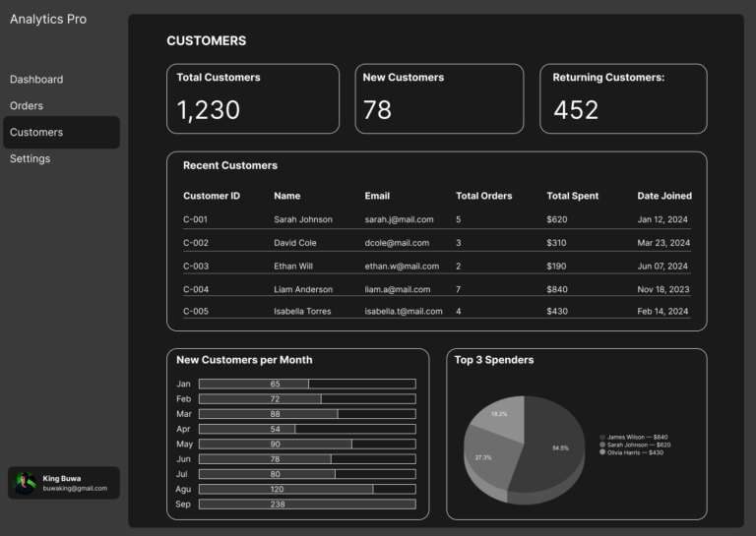Screen dimensions: 756x536
Task: Select the Customers sidebar item
Action: click(36, 133)
